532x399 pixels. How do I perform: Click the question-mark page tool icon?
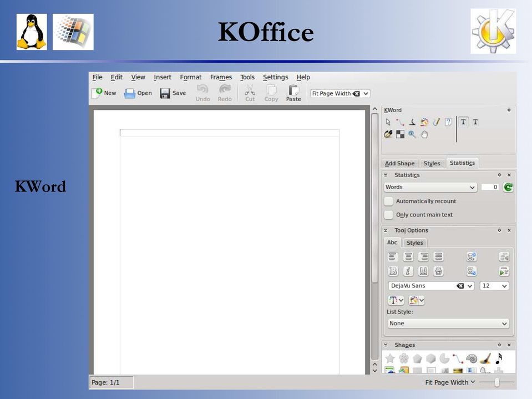448,122
